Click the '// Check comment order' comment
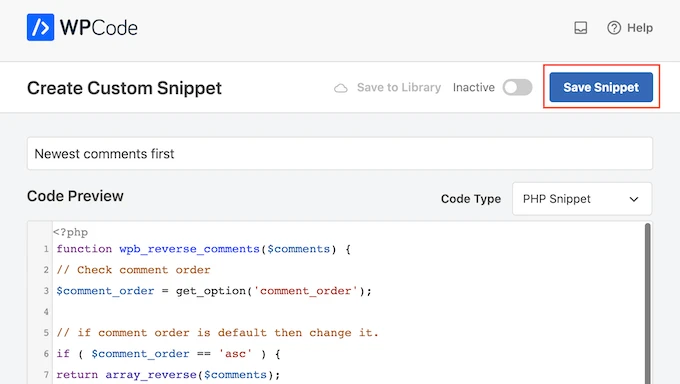Viewport: 680px width, 384px height. point(133,270)
